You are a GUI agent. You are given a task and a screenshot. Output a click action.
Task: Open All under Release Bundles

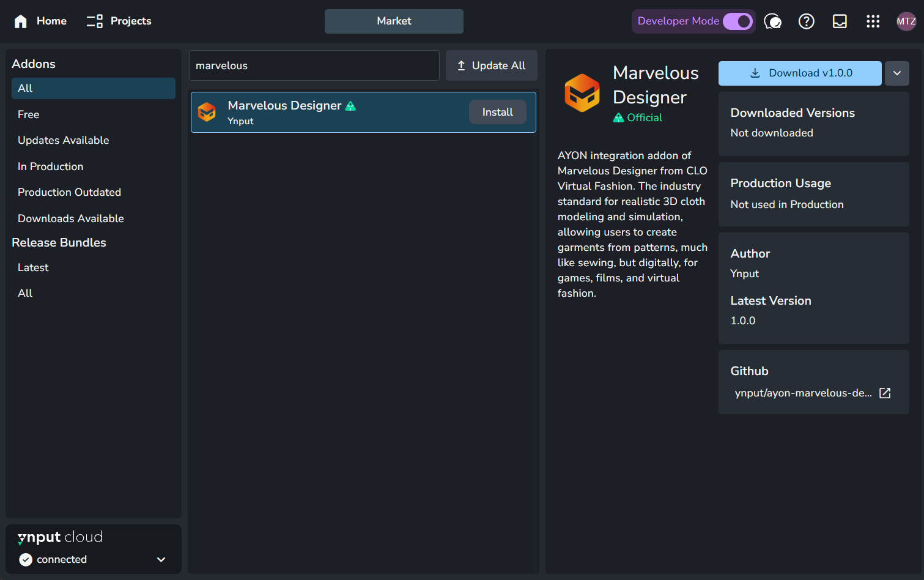click(94, 293)
